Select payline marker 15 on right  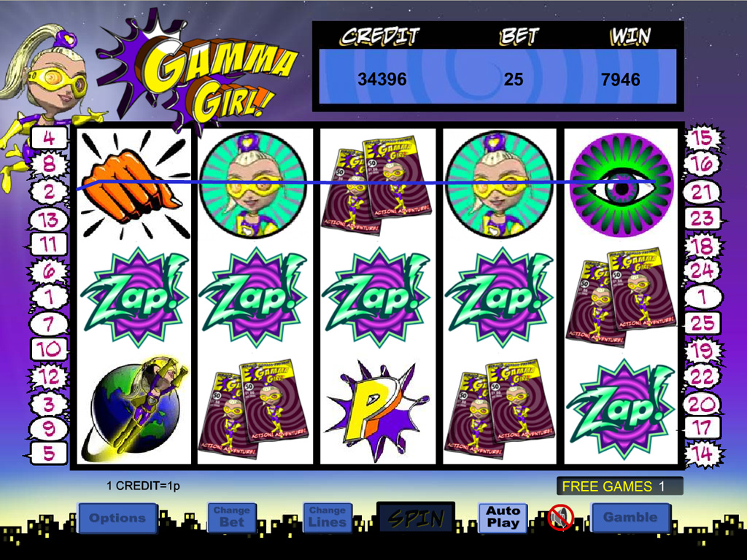point(703,138)
